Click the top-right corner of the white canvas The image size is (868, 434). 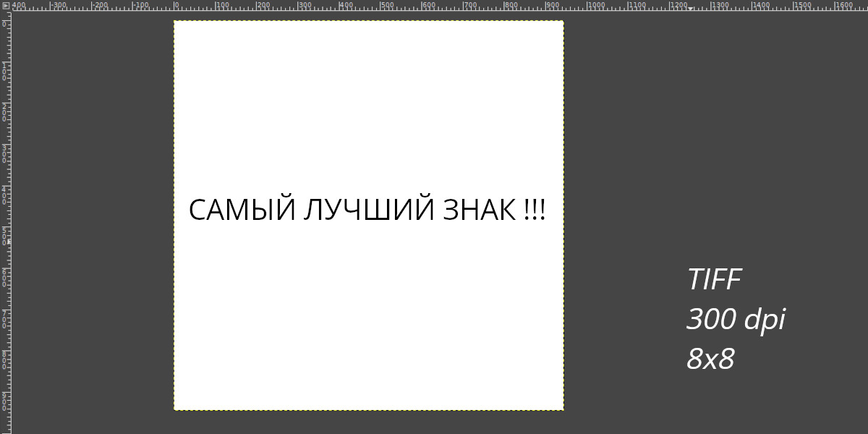coord(563,21)
